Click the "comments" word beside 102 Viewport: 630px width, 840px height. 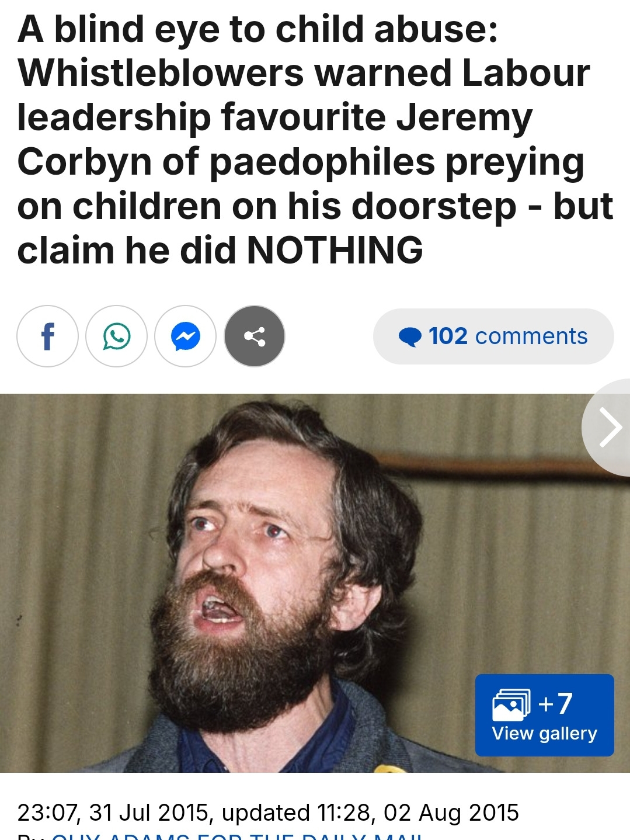pyautogui.click(x=531, y=336)
